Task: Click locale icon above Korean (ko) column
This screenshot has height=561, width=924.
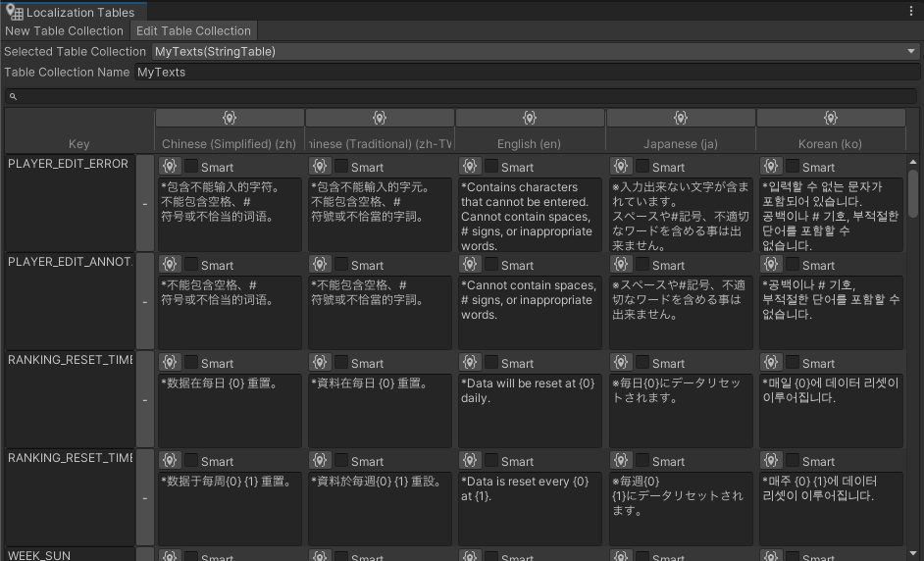Action: 831,118
